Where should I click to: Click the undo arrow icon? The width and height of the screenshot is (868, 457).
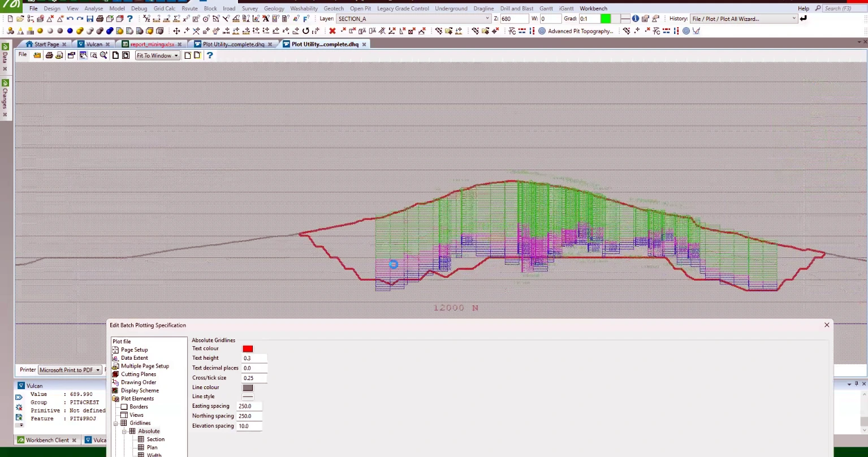tap(70, 19)
